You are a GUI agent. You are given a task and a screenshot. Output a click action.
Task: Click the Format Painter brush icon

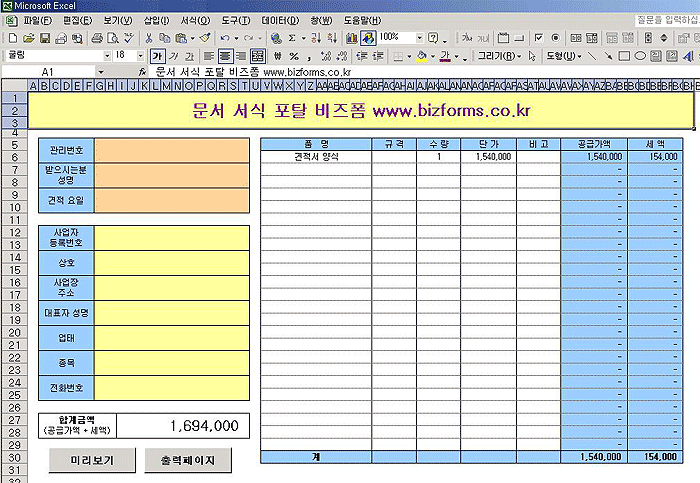pos(205,38)
